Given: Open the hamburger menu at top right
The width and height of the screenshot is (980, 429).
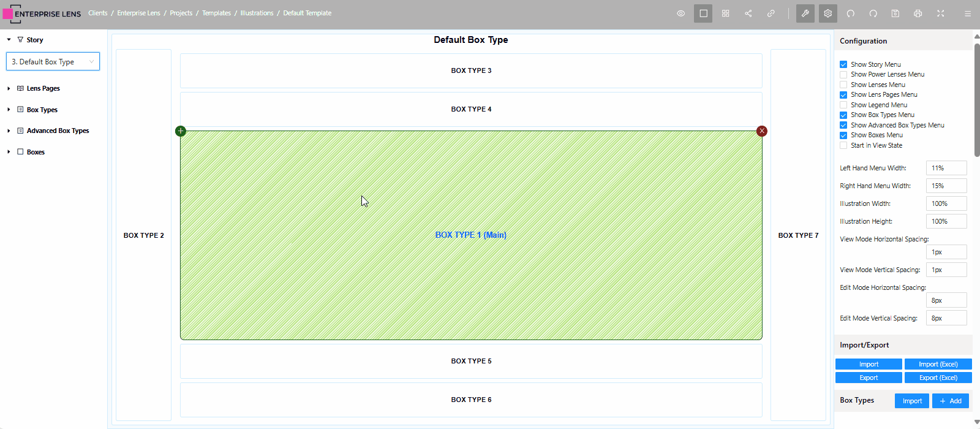Looking at the screenshot, I should click(x=968, y=13).
